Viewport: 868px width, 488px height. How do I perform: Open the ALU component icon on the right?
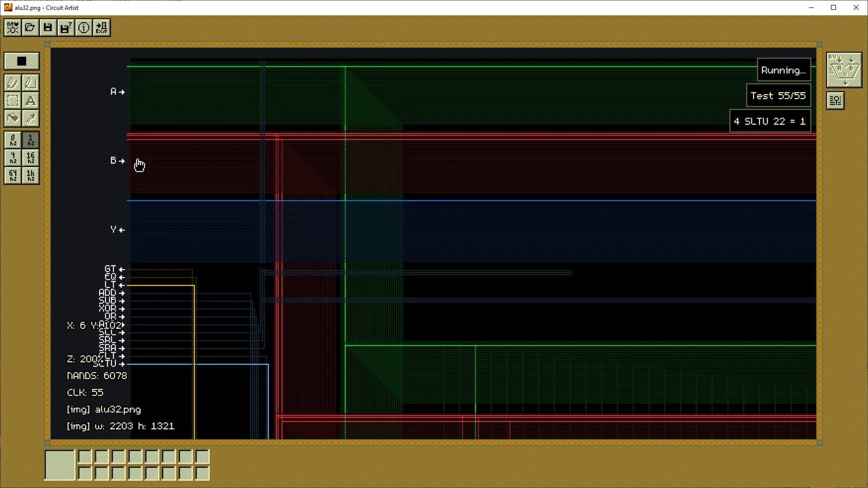click(844, 70)
